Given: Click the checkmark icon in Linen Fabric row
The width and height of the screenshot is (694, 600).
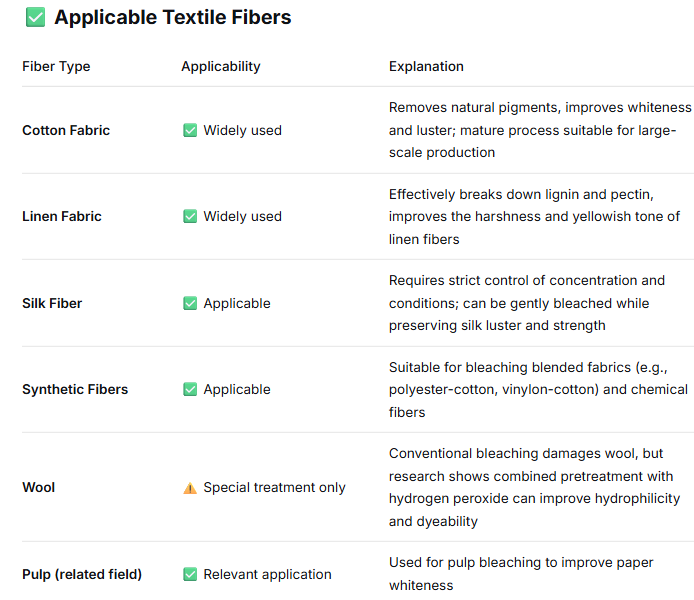Looking at the screenshot, I should 190,216.
